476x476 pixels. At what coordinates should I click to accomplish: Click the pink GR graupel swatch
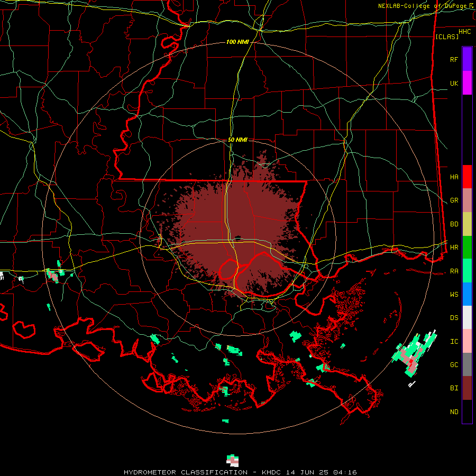click(x=467, y=200)
